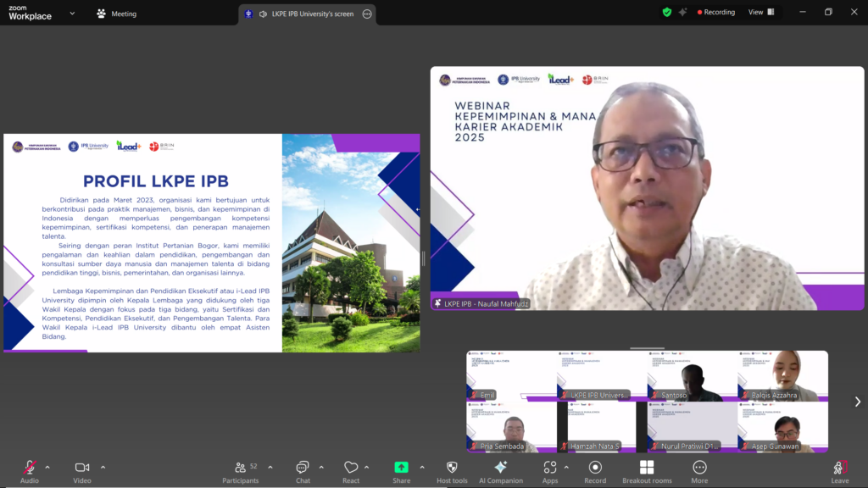868x488 pixels.
Task: Click the campus building photo on slide
Action: click(351, 243)
